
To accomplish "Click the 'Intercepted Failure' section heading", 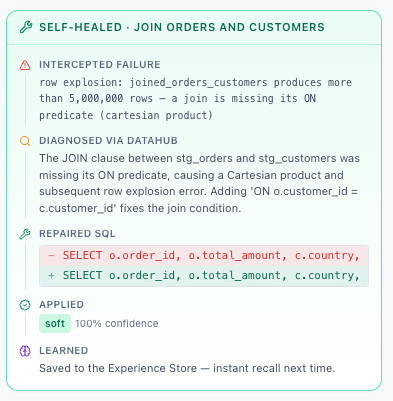I will 100,65.
